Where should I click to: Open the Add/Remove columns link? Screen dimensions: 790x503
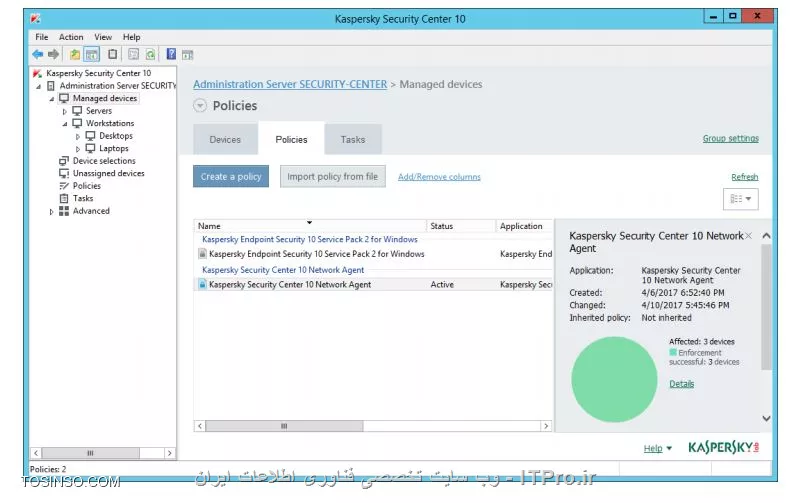(x=439, y=177)
